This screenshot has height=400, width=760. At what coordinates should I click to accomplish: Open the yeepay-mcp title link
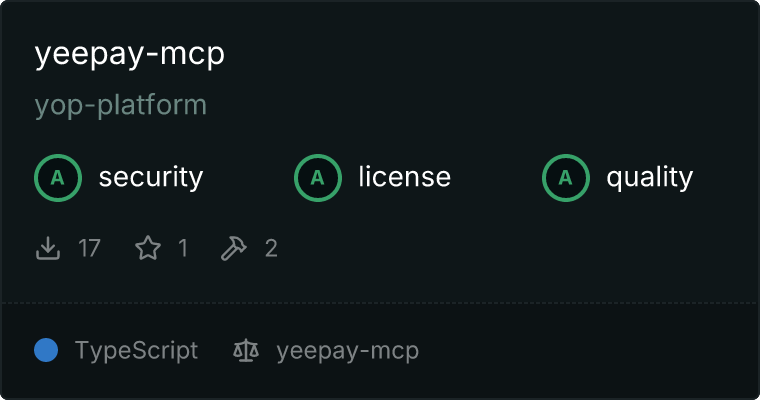[x=130, y=54]
